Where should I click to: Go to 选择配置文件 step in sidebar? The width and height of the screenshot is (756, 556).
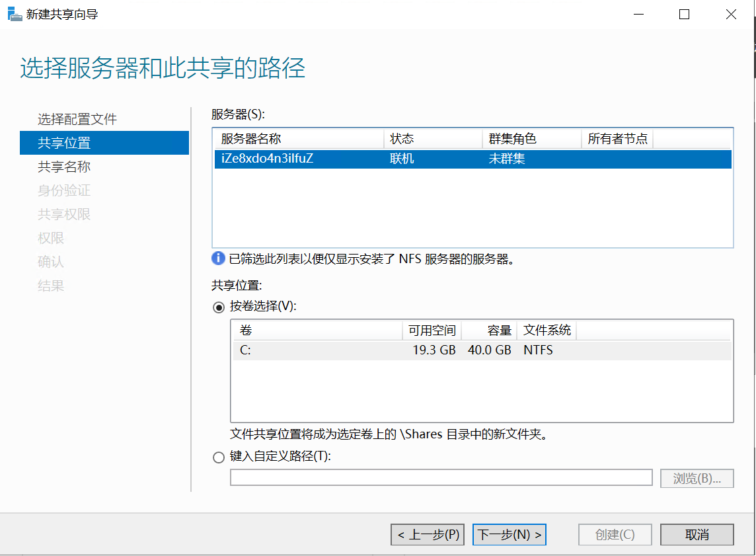tap(77, 120)
